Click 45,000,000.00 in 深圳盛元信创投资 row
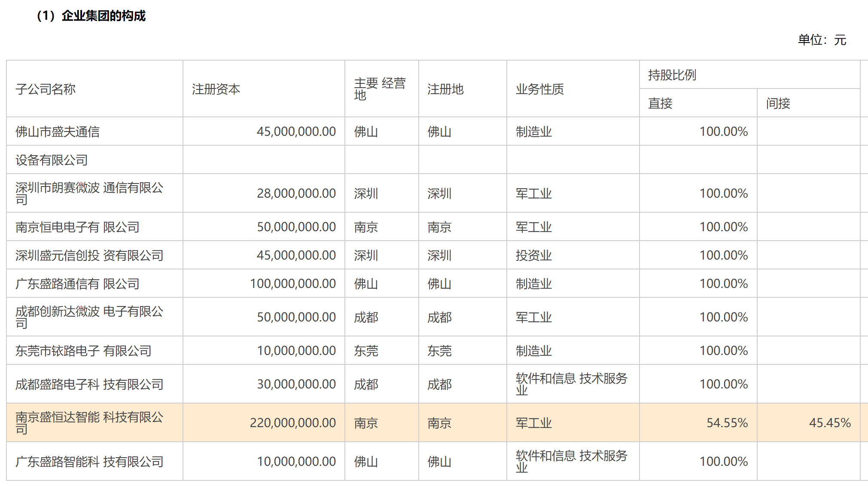The width and height of the screenshot is (868, 486). tap(296, 255)
